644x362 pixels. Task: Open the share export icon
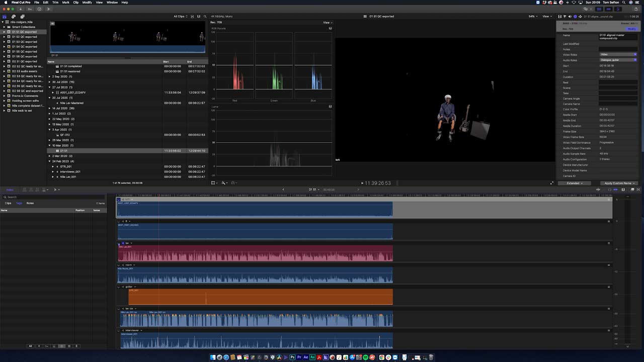[x=635, y=9]
